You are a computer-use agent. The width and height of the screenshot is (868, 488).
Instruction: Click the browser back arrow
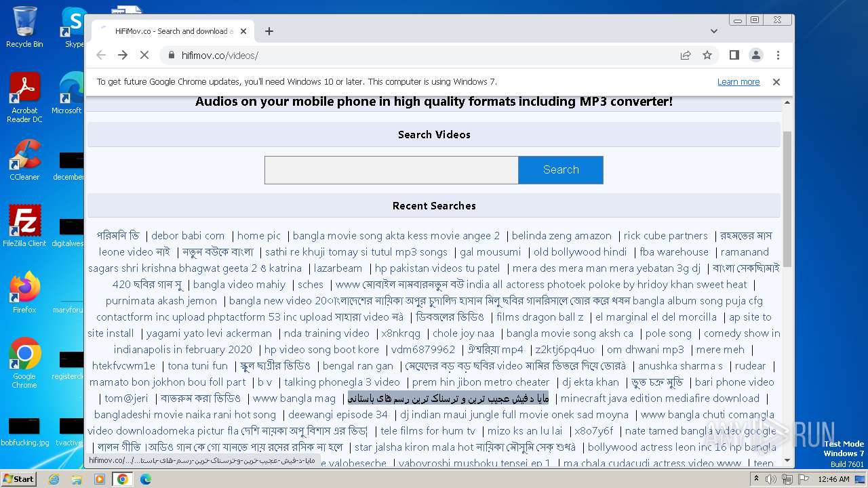(101, 55)
